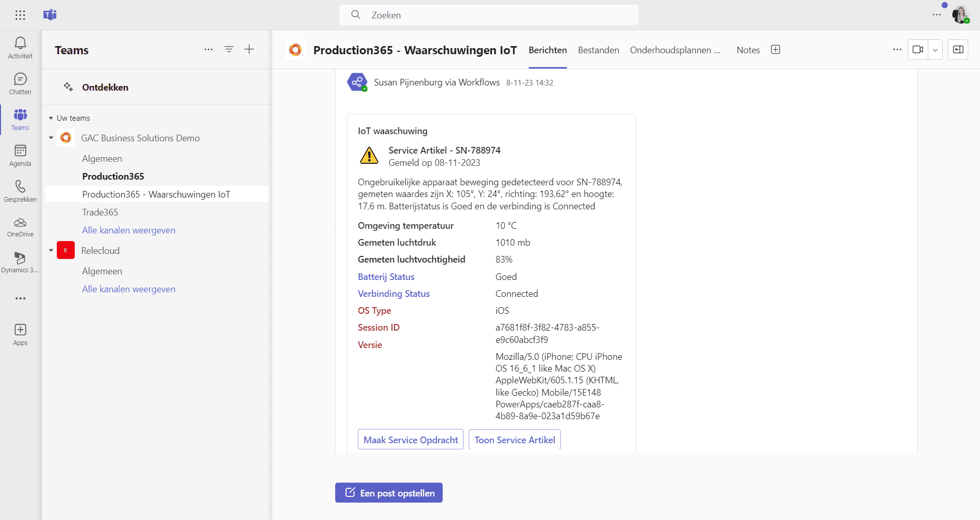Screen dimensions: 980x520
Task: Click the Versie label
Action: pos(370,345)
